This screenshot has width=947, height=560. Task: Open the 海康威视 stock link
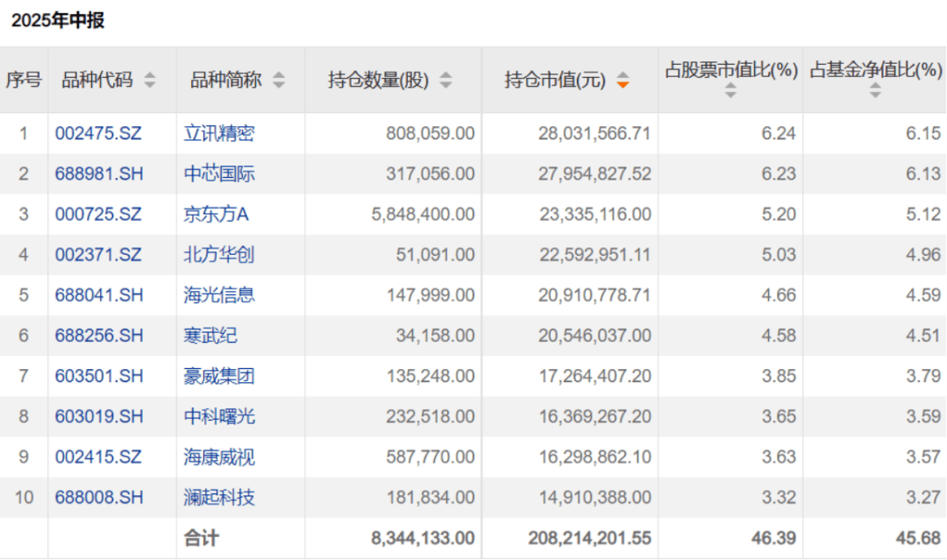219,457
